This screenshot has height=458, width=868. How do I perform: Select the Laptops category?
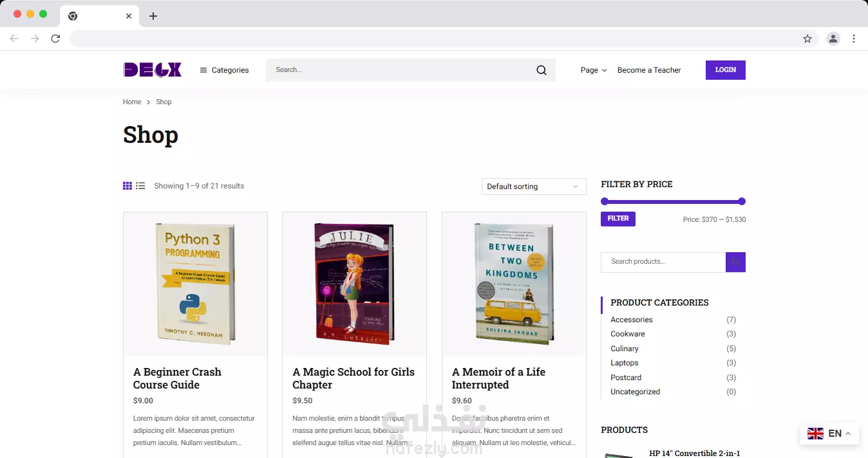pos(625,363)
